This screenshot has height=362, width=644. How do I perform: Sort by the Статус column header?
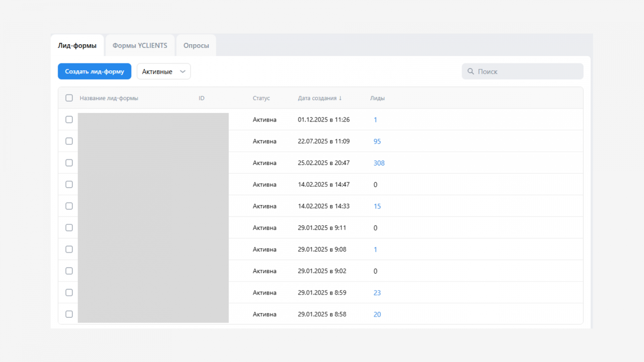pos(261,98)
